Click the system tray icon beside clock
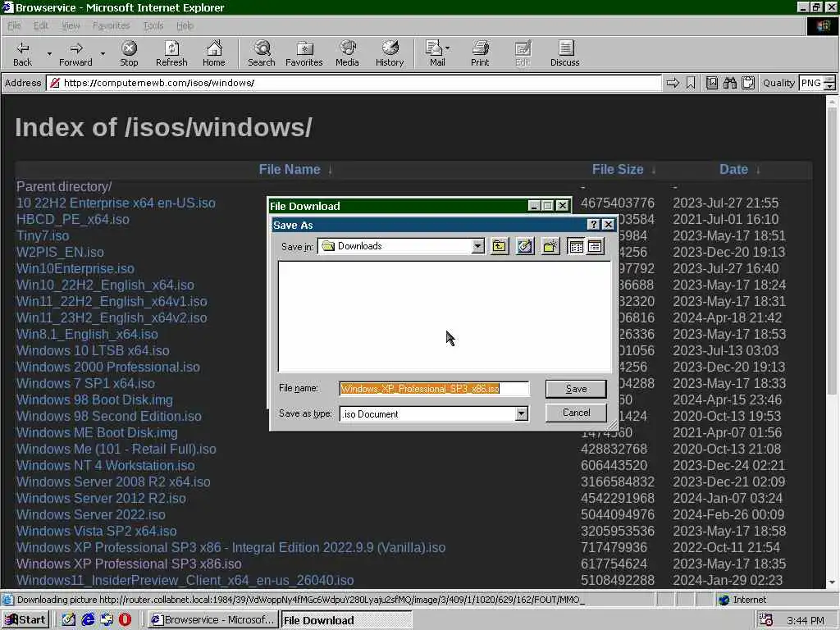The image size is (840, 630). tap(766, 620)
